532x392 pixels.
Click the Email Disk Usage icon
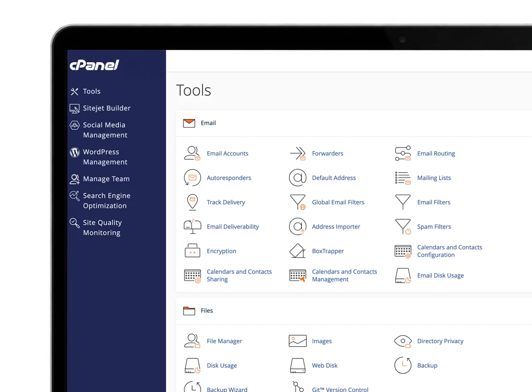click(x=403, y=276)
